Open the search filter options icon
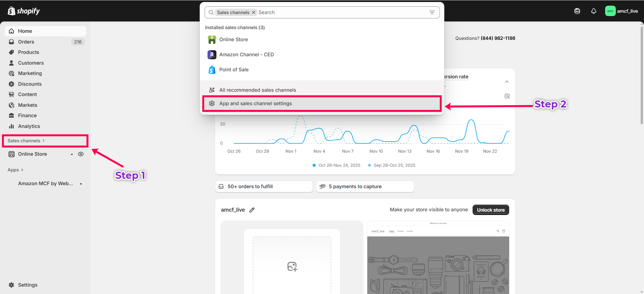 [x=432, y=12]
